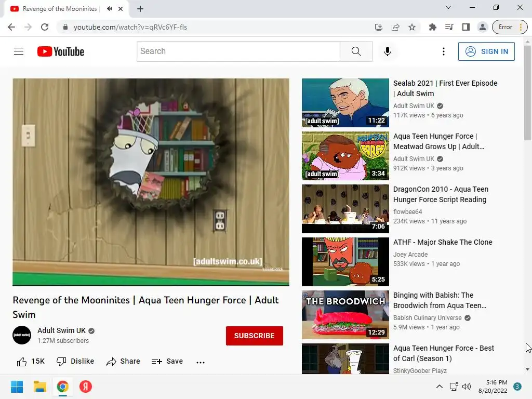
Task: Open Adult Swim UK channel avatar
Action: (x=22, y=335)
